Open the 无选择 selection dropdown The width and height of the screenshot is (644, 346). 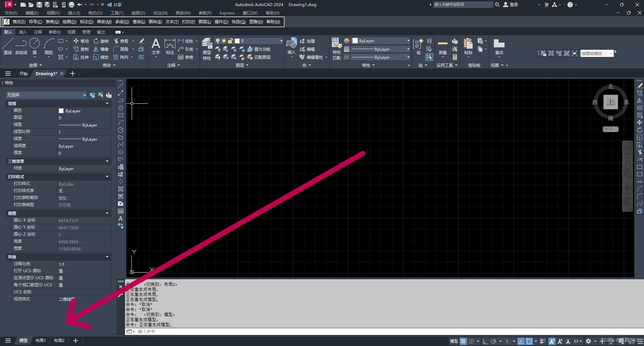46,95
